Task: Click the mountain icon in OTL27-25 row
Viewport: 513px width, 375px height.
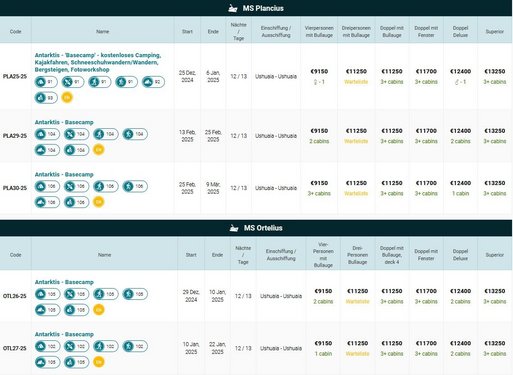Action: pyautogui.click(x=41, y=362)
